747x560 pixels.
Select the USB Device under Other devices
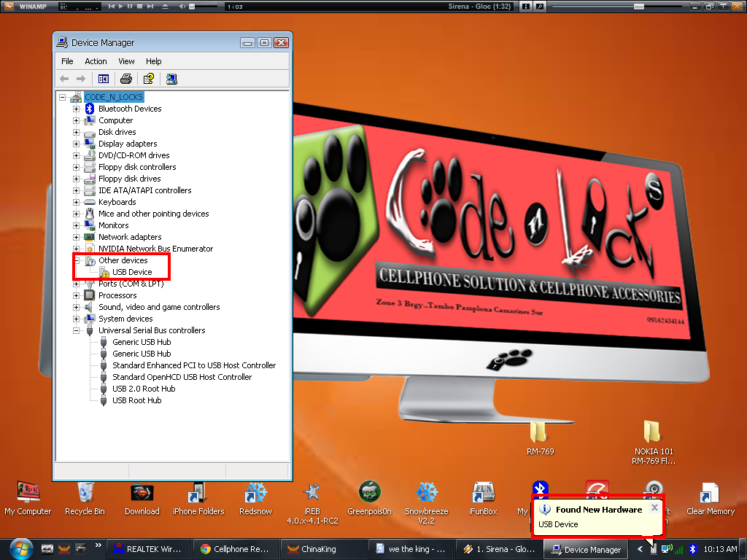[132, 272]
